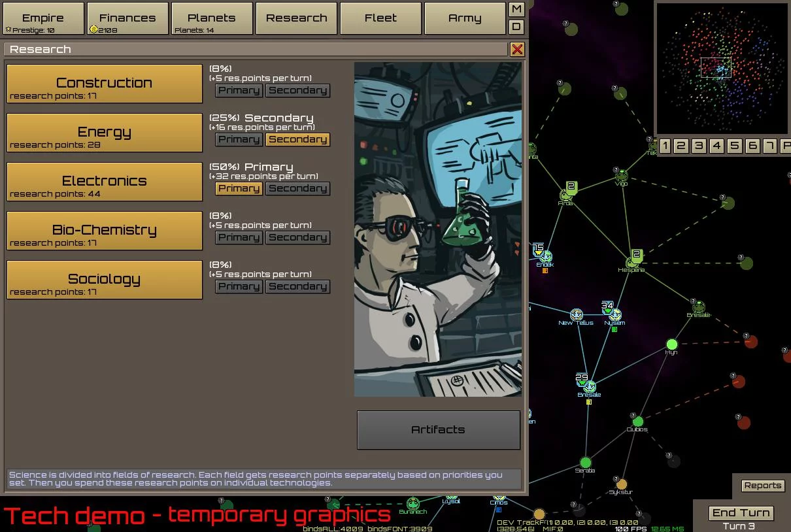Click green Bresale star near Hyn
This screenshot has height=532, width=791.
698,307
